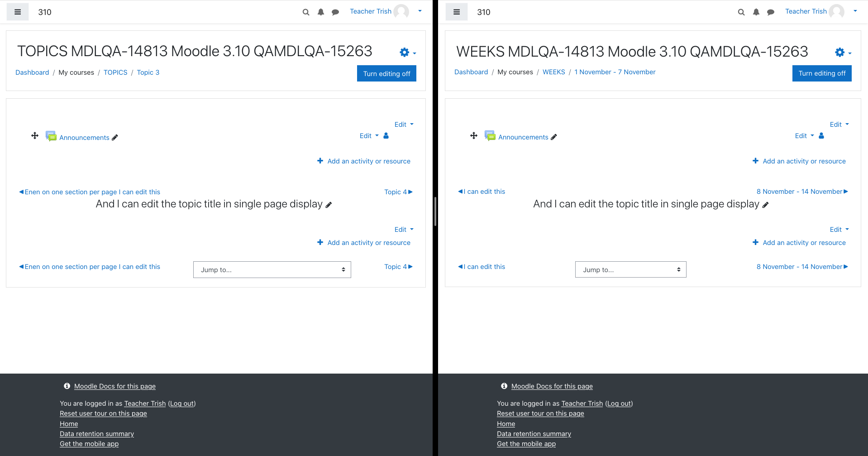Click lower Add an activity or resource in TOPICS
The width and height of the screenshot is (868, 456).
(x=364, y=243)
